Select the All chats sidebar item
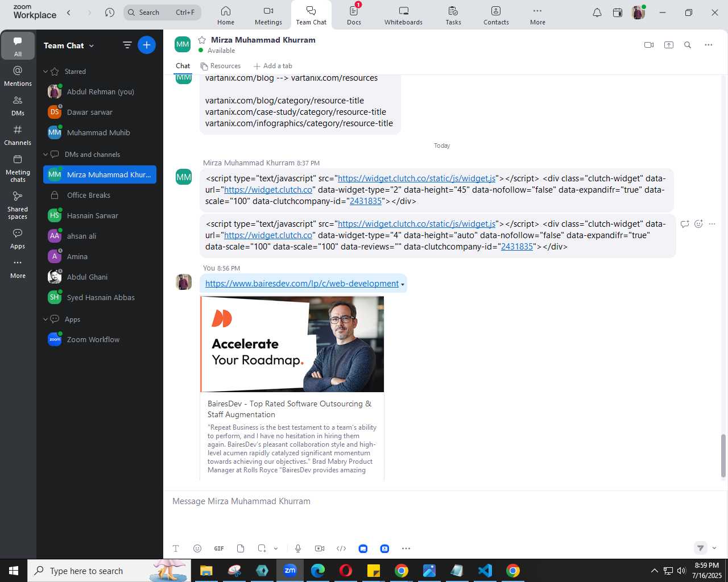Viewport: 728px width, 582px height. pos(18,46)
